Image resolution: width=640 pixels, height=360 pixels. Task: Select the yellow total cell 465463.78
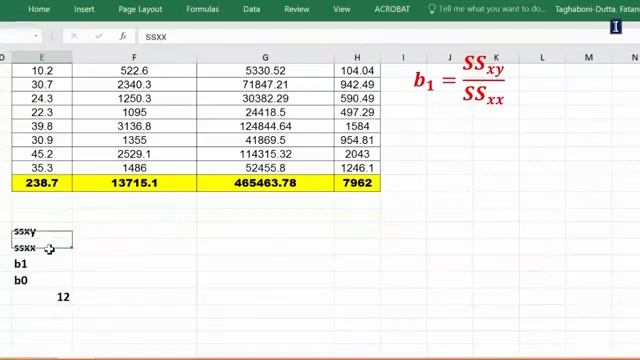click(x=265, y=183)
